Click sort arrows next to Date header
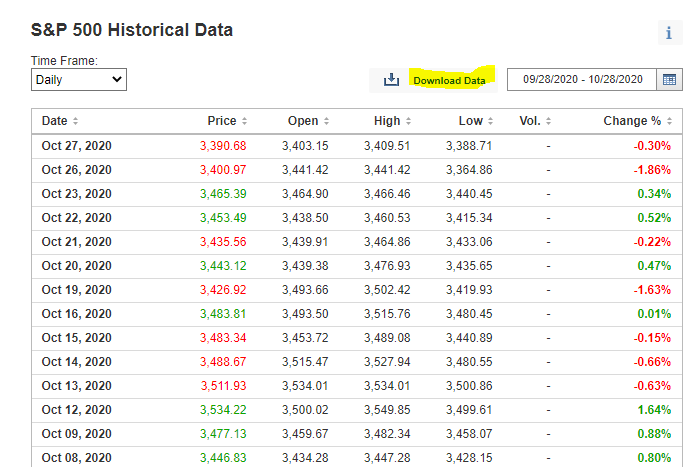 76,122
